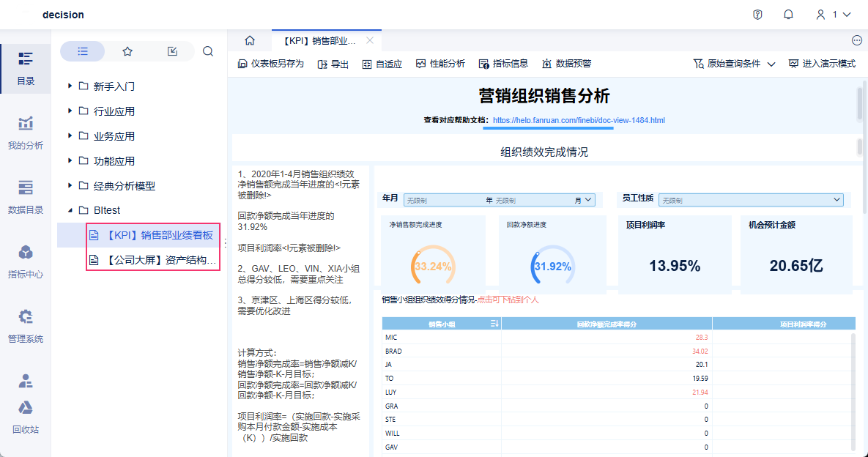This screenshot has height=457, width=868.
Task: Expand the 业务应用 folder
Action: tap(70, 135)
